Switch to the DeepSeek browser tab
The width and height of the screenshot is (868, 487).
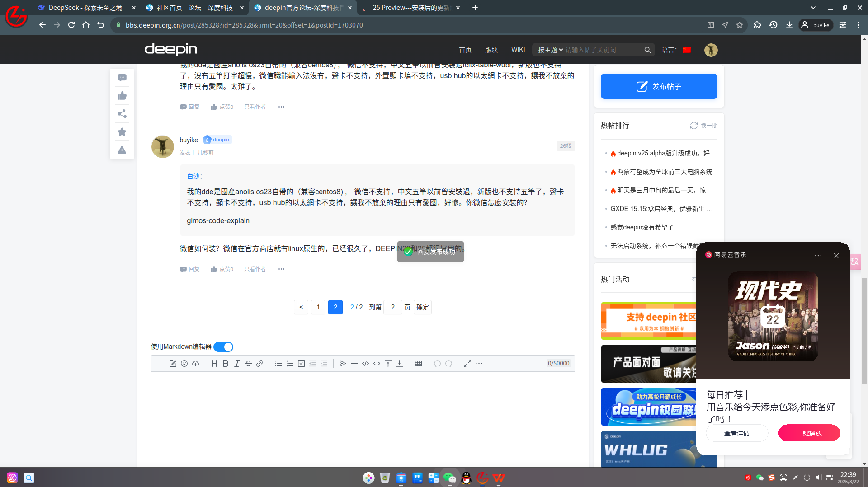coord(86,8)
